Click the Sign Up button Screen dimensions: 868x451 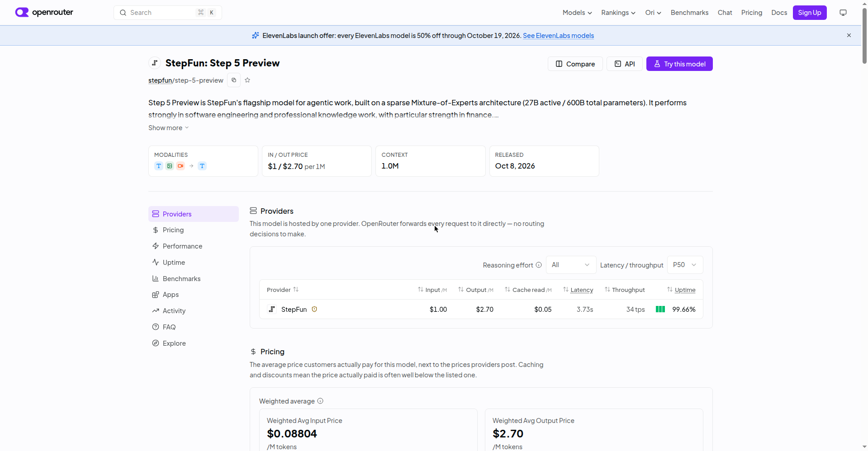810,13
